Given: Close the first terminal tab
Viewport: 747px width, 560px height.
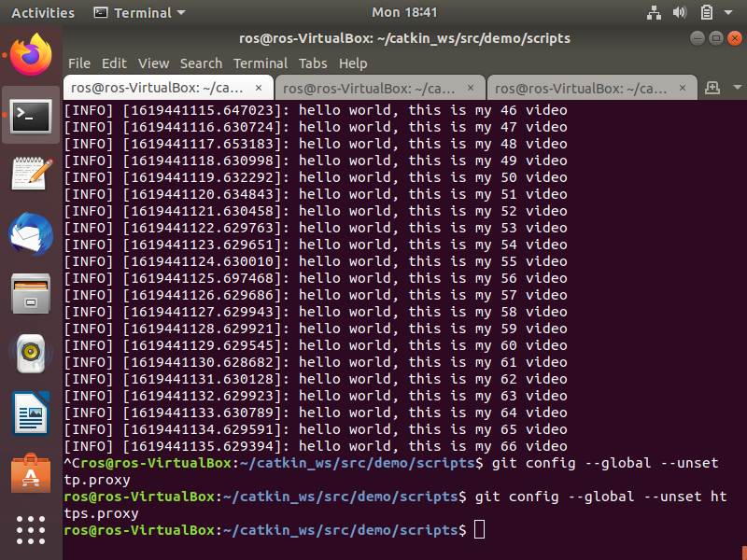Looking at the screenshot, I should 259,88.
